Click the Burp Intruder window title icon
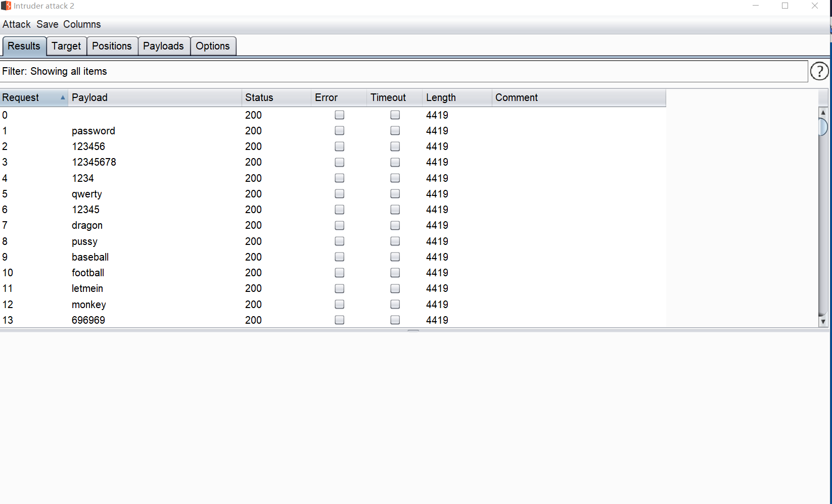Viewport: 832px width, 504px height. [6, 6]
